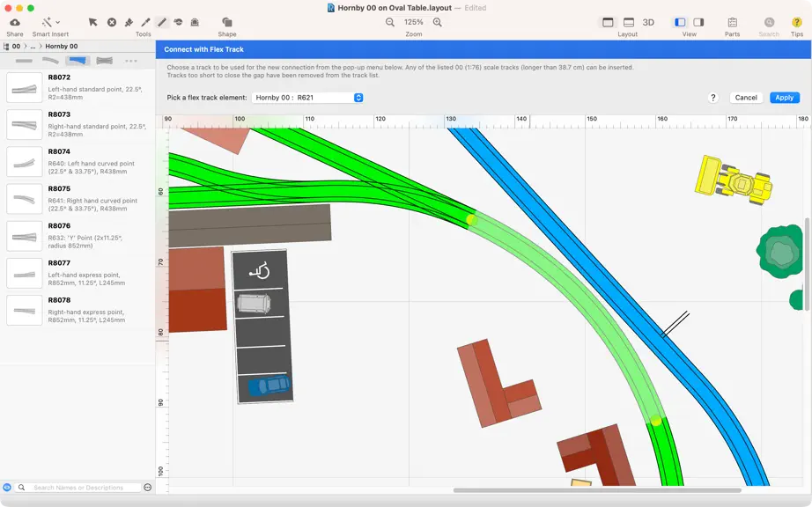Select the Hornby 00 breadcrumb

click(61, 46)
